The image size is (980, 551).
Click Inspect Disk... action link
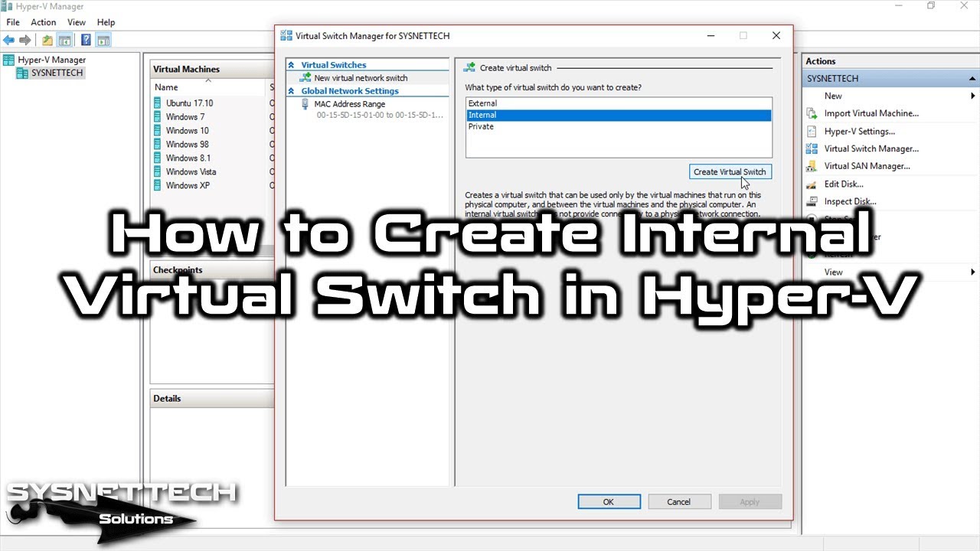coord(850,201)
